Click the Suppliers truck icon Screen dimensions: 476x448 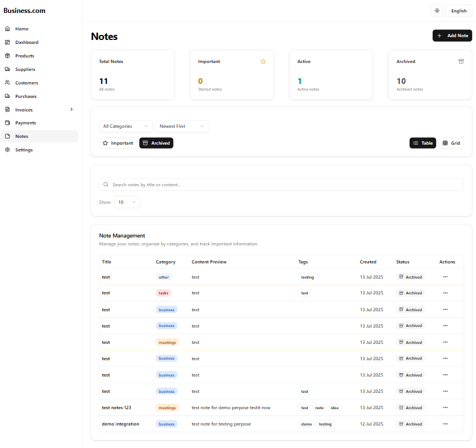point(7,69)
